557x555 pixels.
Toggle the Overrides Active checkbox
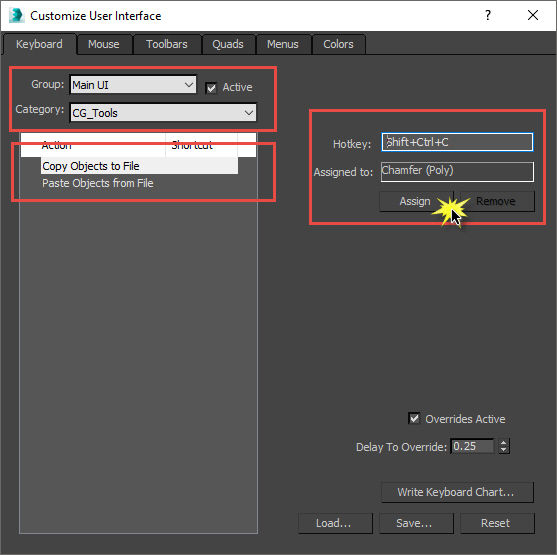pos(414,418)
